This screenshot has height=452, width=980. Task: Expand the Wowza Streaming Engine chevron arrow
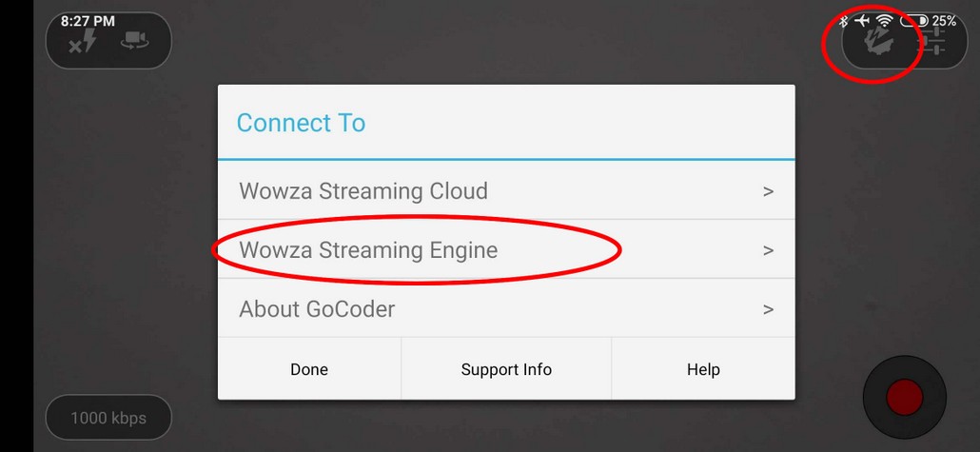pyautogui.click(x=769, y=251)
